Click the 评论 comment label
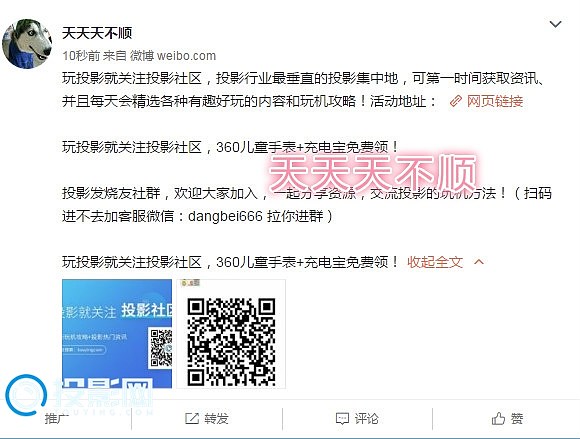This screenshot has width=580, height=439. click(x=367, y=419)
